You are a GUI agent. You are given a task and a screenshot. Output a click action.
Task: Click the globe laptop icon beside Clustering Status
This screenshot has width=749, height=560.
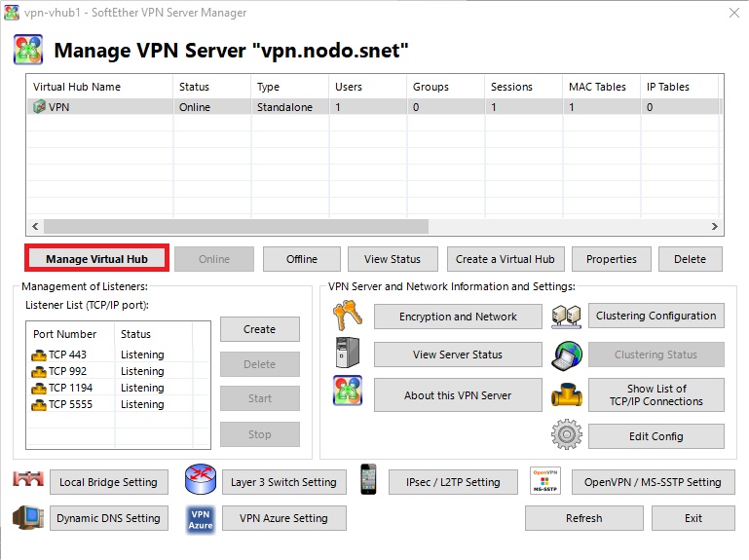click(567, 355)
